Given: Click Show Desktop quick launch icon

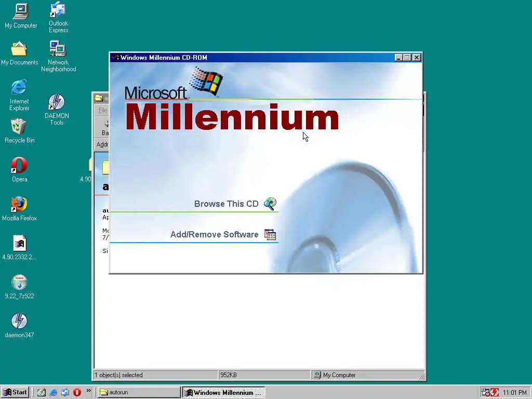Looking at the screenshot, I should [x=42, y=392].
